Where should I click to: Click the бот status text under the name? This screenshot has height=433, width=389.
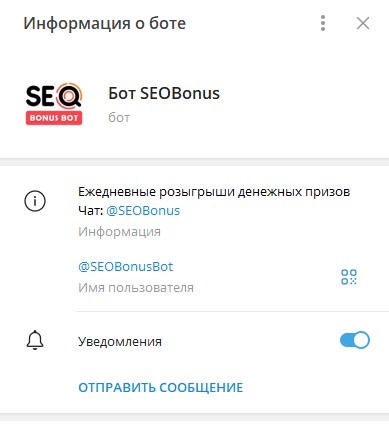(x=119, y=118)
